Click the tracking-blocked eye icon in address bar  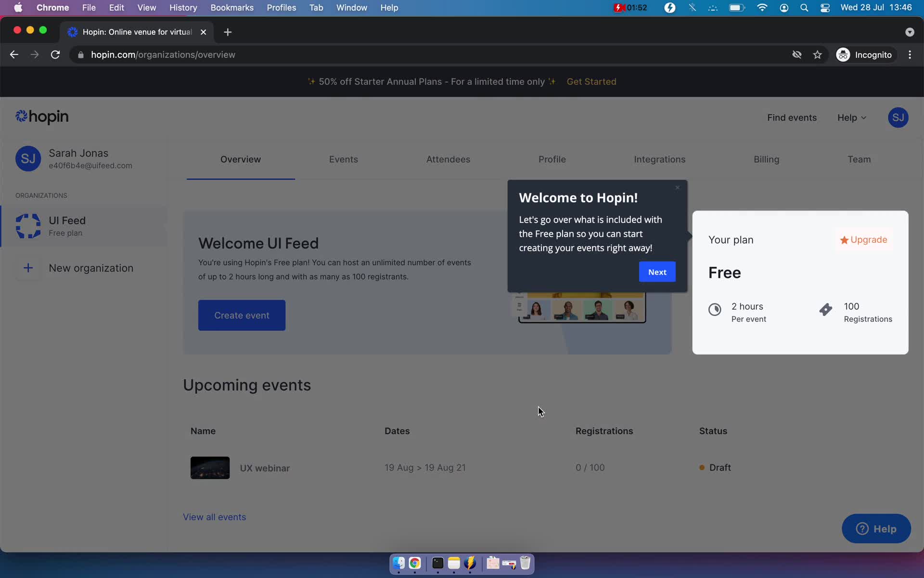point(797,55)
